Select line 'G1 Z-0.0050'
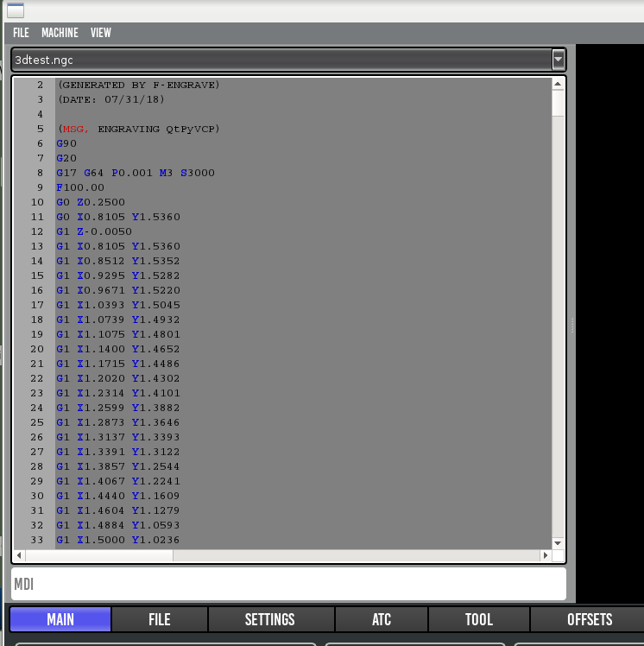This screenshot has height=646, width=644. coord(94,231)
